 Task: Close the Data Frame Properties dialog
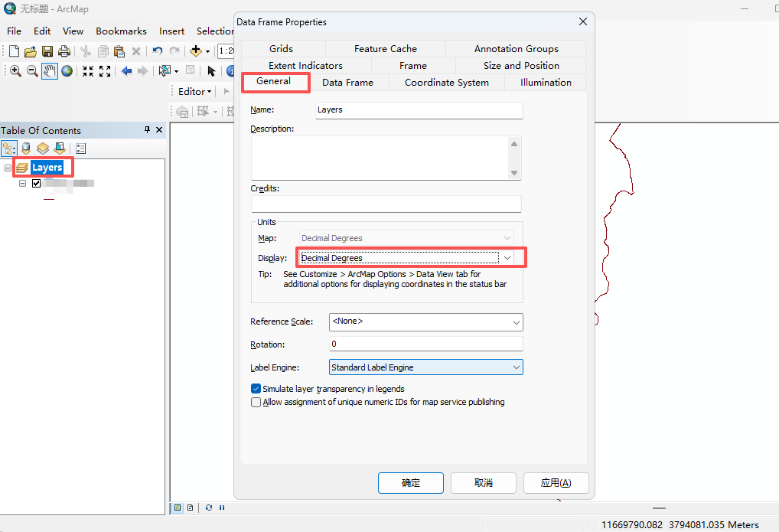coord(583,21)
